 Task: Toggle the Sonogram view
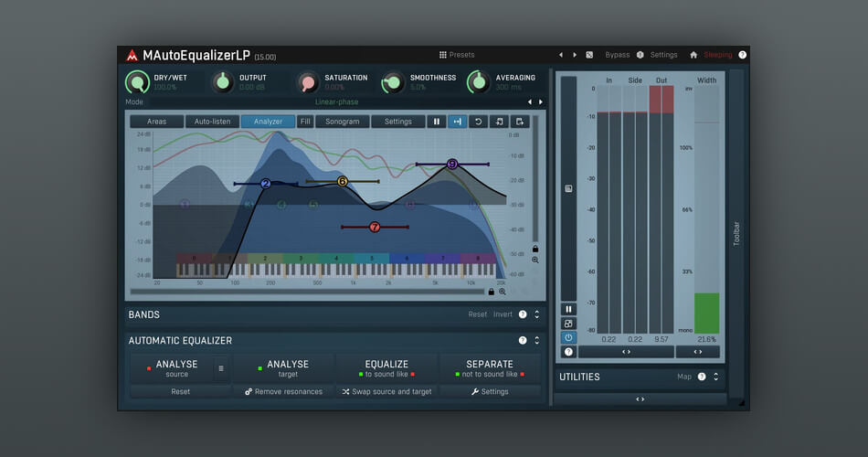[x=342, y=122]
